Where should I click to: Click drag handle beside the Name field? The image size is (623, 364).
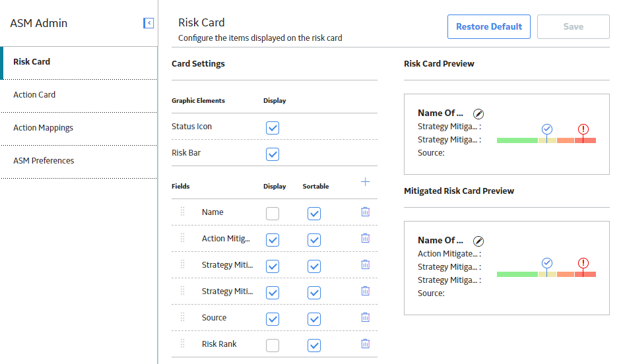point(182,212)
